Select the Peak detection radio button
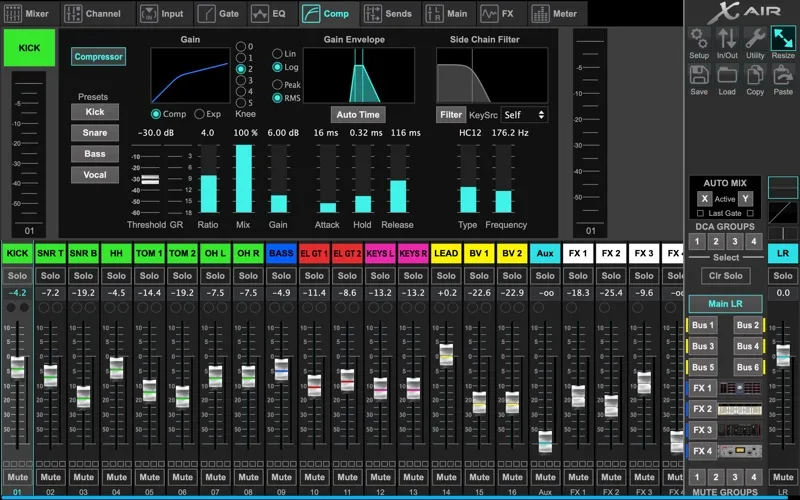The image size is (800, 500). 278,85
